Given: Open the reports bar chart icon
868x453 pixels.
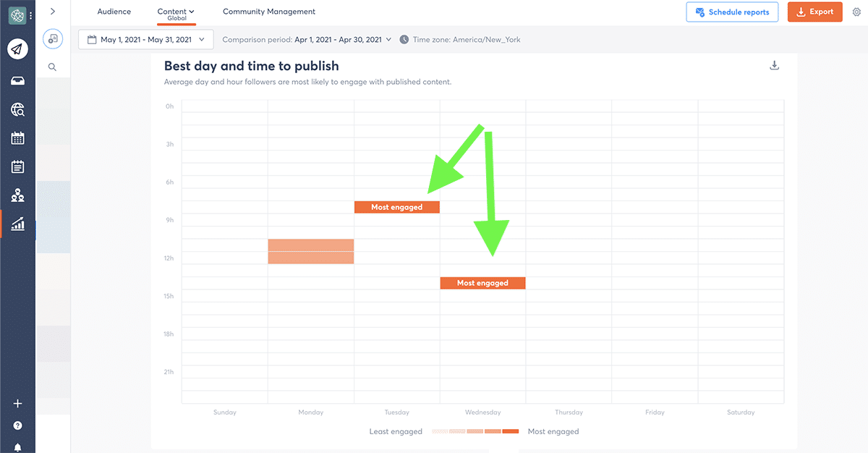Looking at the screenshot, I should pyautogui.click(x=18, y=224).
